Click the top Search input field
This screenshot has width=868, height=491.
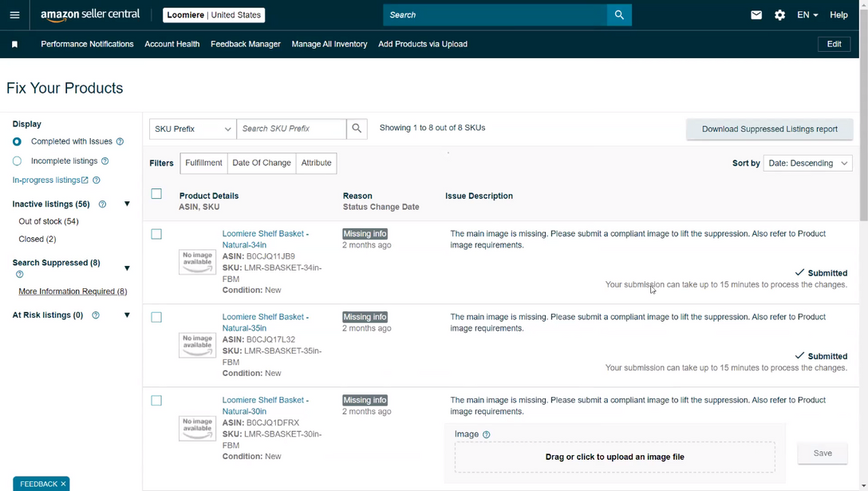click(x=495, y=15)
